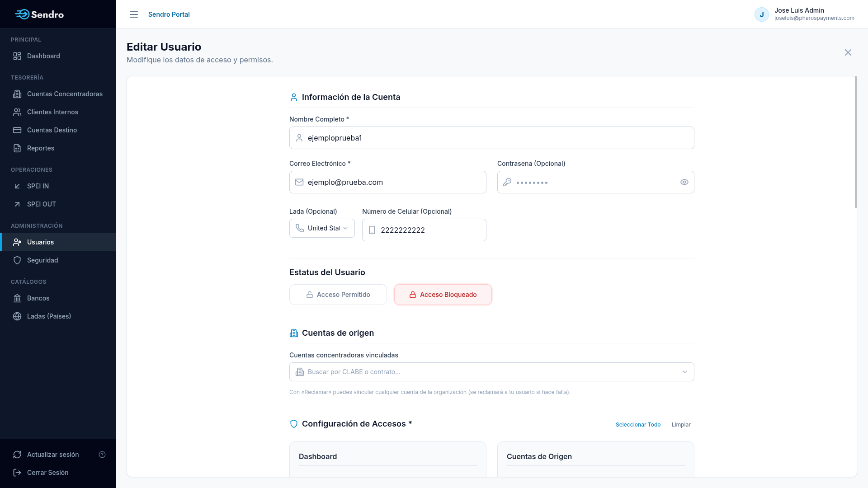Viewport: 868px width, 488px height.
Task: Click the envelope icon in the Correo Electrónico field
Action: click(x=299, y=182)
